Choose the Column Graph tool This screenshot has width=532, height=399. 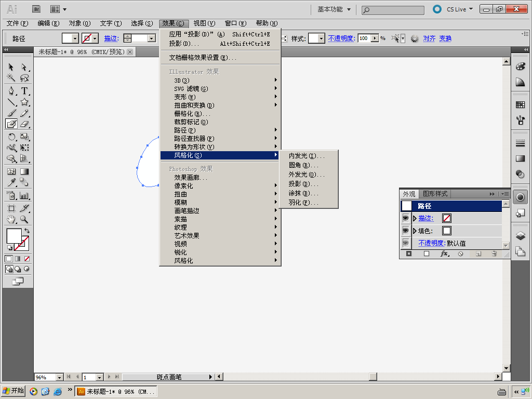point(24,195)
